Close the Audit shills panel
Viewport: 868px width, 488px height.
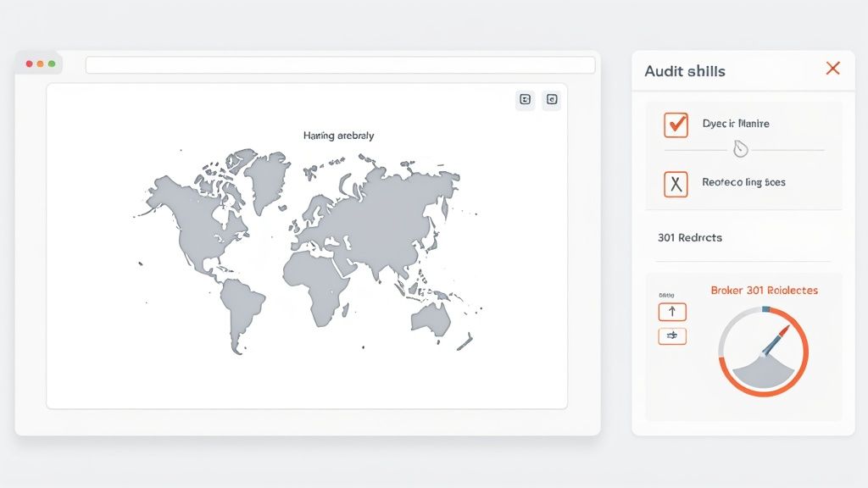832,69
